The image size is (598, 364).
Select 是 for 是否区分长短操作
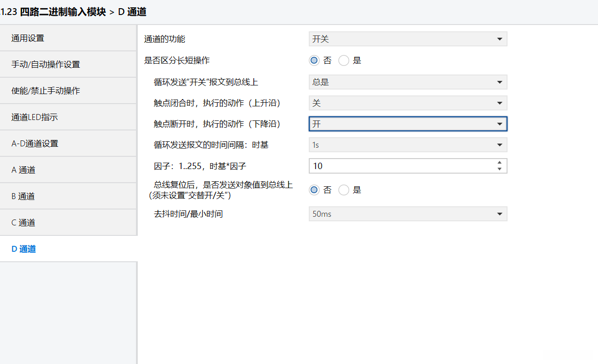tap(344, 60)
